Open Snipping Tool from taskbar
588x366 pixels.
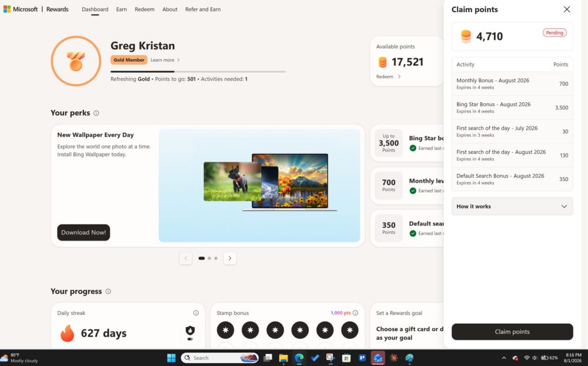coord(330,358)
